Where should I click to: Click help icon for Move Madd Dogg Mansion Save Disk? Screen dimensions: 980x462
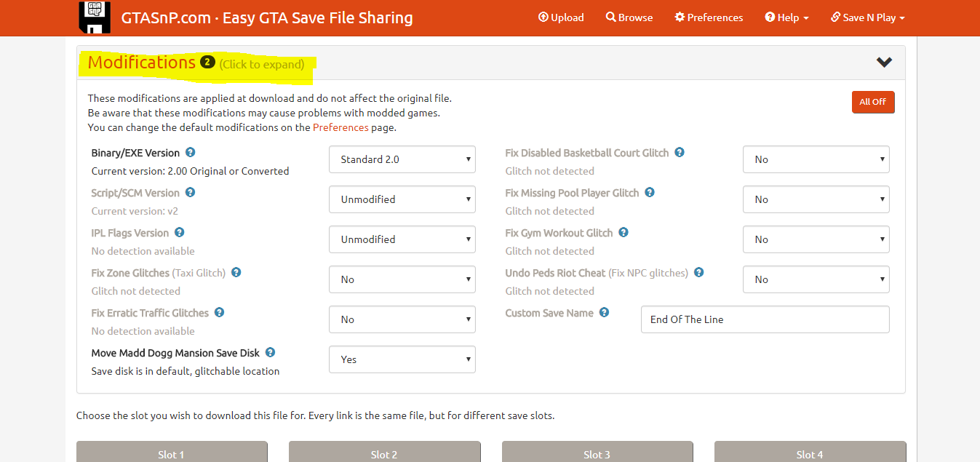(x=271, y=353)
